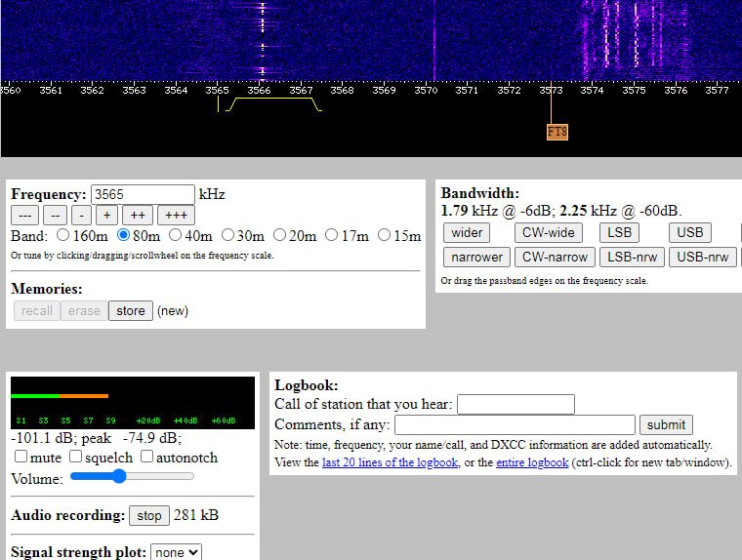742x560 pixels.
Task: Enable the mute checkbox
Action: [21, 457]
